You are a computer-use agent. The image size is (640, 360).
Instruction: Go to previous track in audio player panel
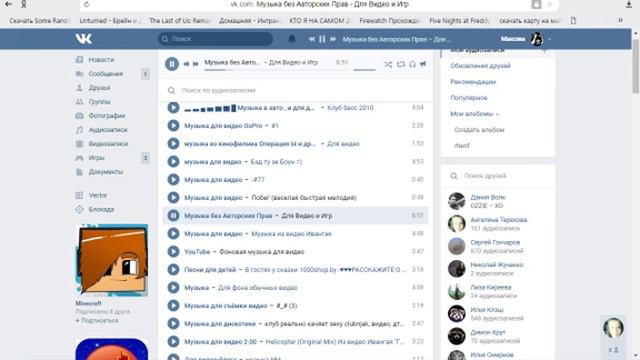pos(186,64)
